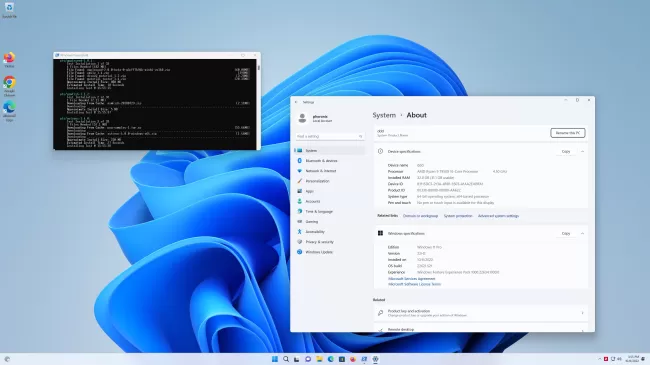
Task: Open Microsoft Services Agreement link
Action: point(411,279)
